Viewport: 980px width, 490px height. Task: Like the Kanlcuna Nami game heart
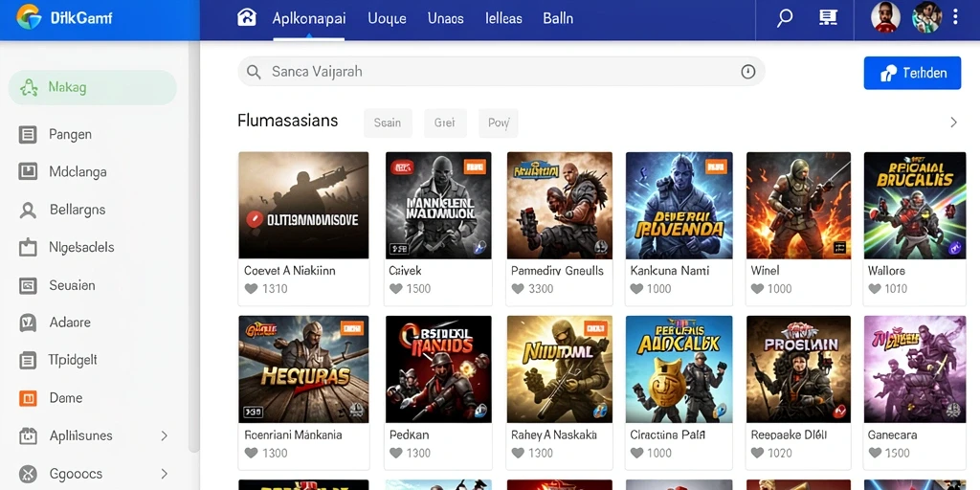point(636,289)
